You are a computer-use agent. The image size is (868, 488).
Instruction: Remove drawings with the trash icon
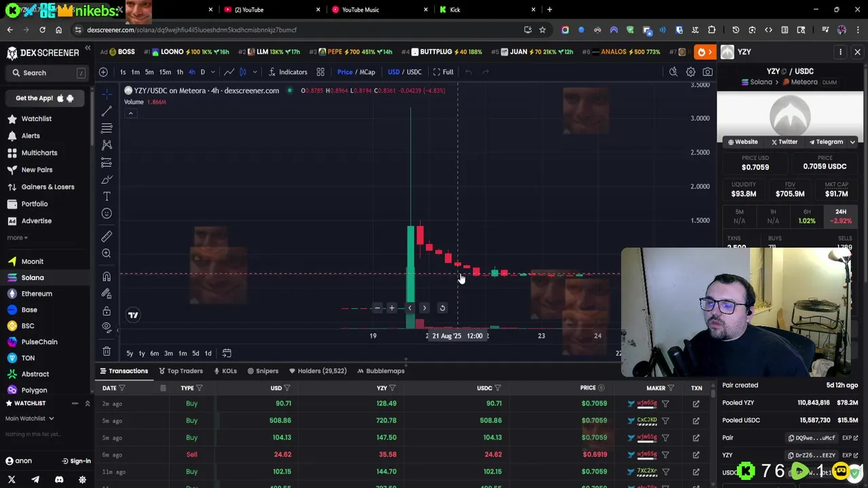[x=106, y=351]
